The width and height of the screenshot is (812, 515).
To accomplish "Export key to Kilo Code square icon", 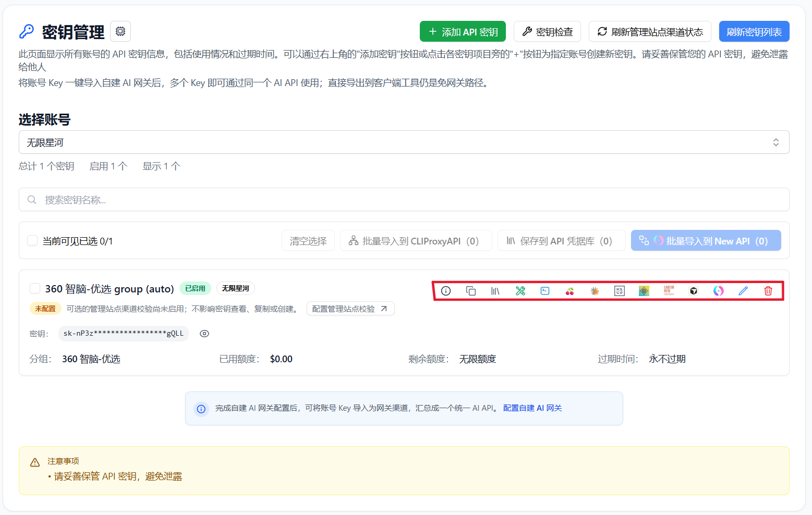I will 620,291.
